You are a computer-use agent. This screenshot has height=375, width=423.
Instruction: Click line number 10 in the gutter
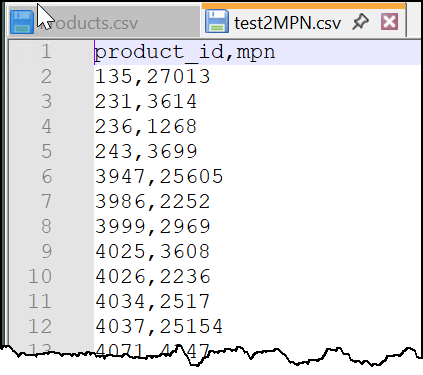tap(40, 277)
